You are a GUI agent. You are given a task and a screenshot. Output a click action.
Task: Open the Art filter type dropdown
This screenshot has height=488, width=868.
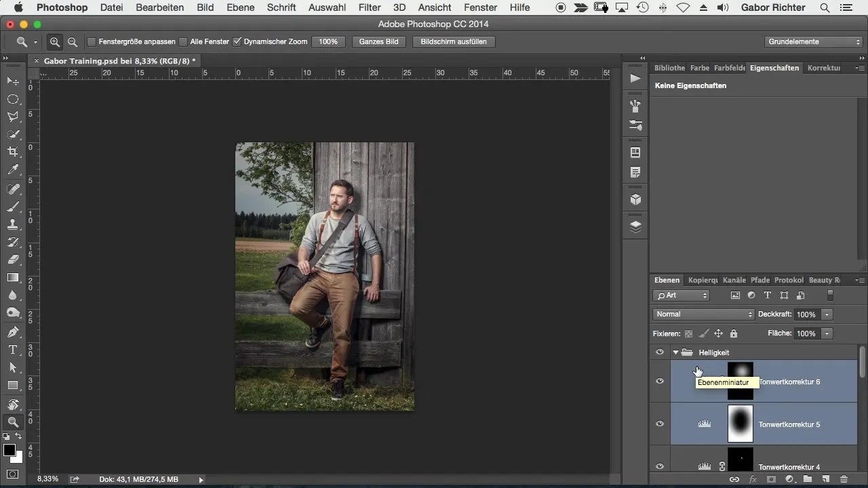click(681, 296)
